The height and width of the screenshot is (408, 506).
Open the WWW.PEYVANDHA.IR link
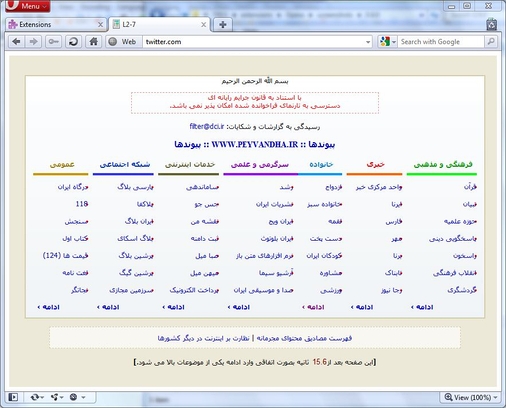[x=255, y=144]
